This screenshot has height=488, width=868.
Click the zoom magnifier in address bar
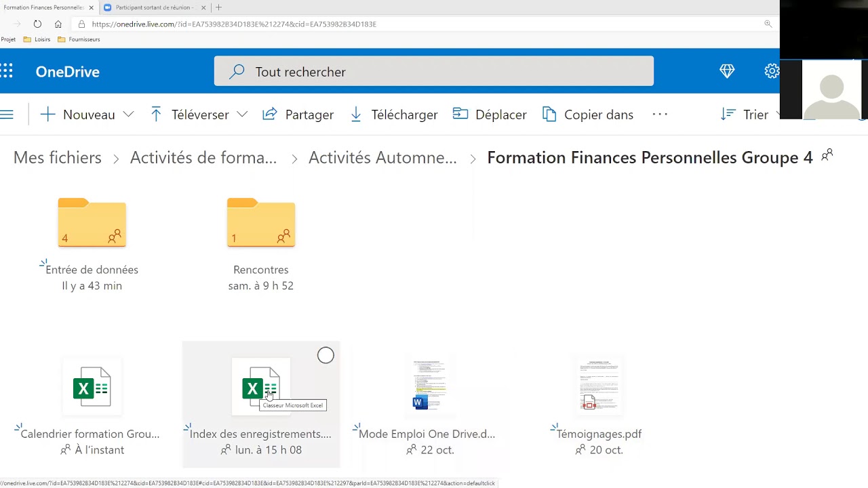tap(768, 24)
